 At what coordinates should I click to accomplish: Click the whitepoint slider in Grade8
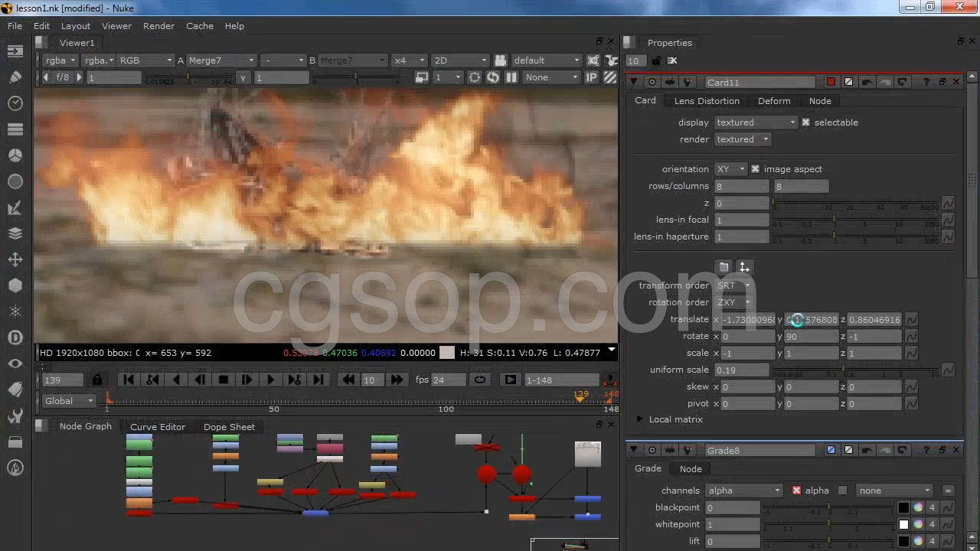click(x=829, y=524)
